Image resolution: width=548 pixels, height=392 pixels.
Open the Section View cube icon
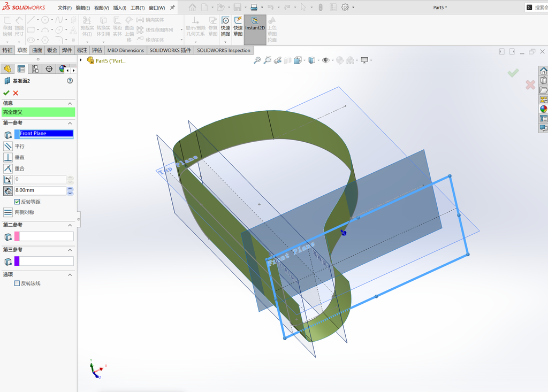pyautogui.click(x=287, y=60)
